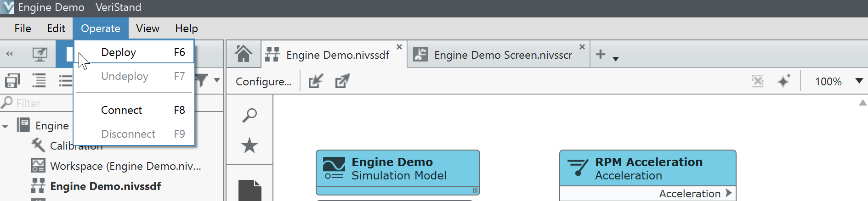Click the document page icon in the palette
The image size is (868, 201).
click(x=250, y=190)
